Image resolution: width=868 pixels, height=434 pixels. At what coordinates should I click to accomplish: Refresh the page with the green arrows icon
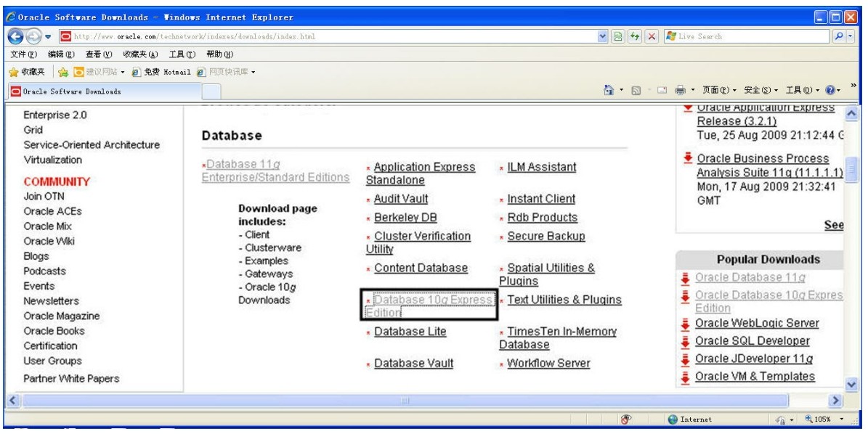click(635, 36)
